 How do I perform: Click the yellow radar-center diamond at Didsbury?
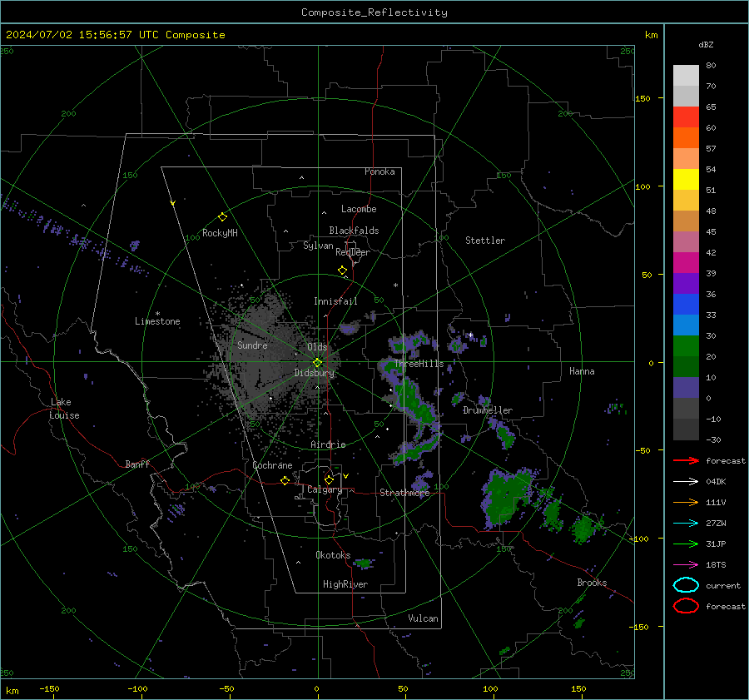click(x=318, y=362)
